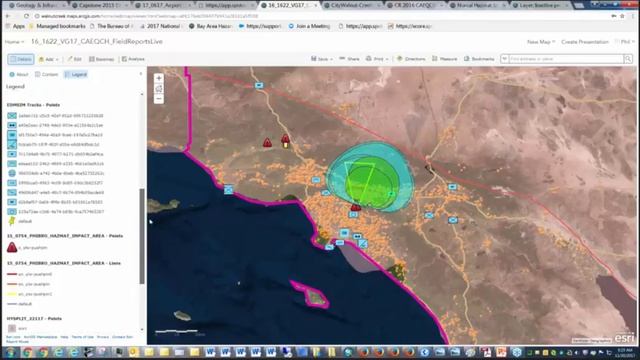Screen dimensions: 640x360
Task: Click the blue envelope marker on the coastline
Action: point(229,189)
